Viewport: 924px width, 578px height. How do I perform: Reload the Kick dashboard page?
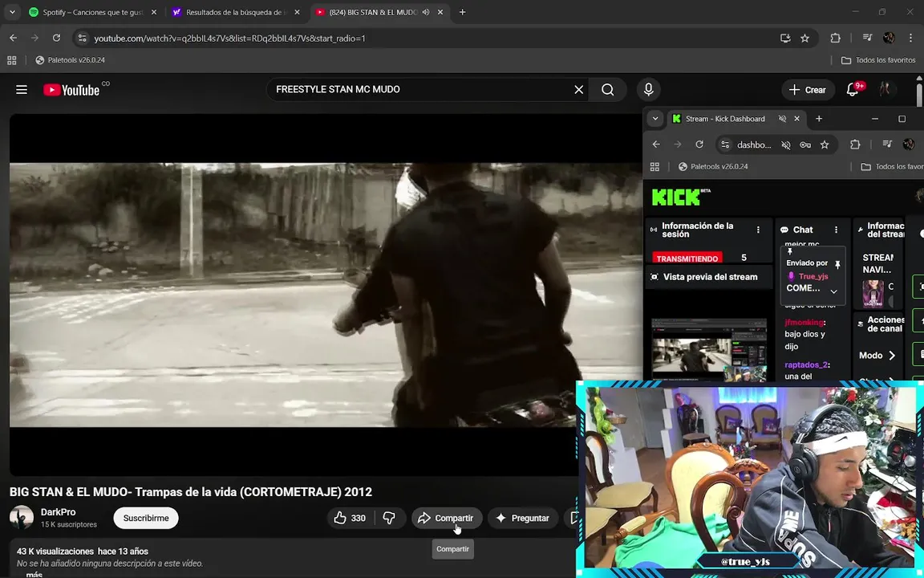pyautogui.click(x=699, y=144)
